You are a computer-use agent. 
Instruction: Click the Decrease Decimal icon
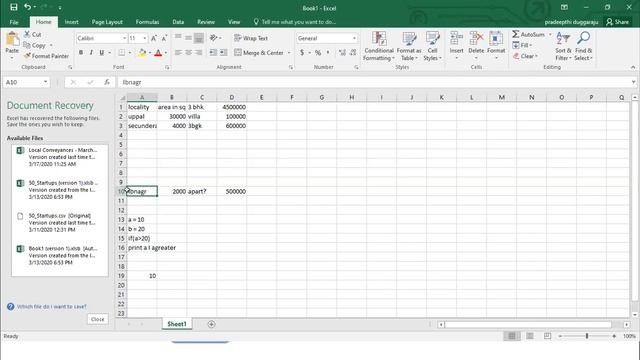[x=353, y=53]
